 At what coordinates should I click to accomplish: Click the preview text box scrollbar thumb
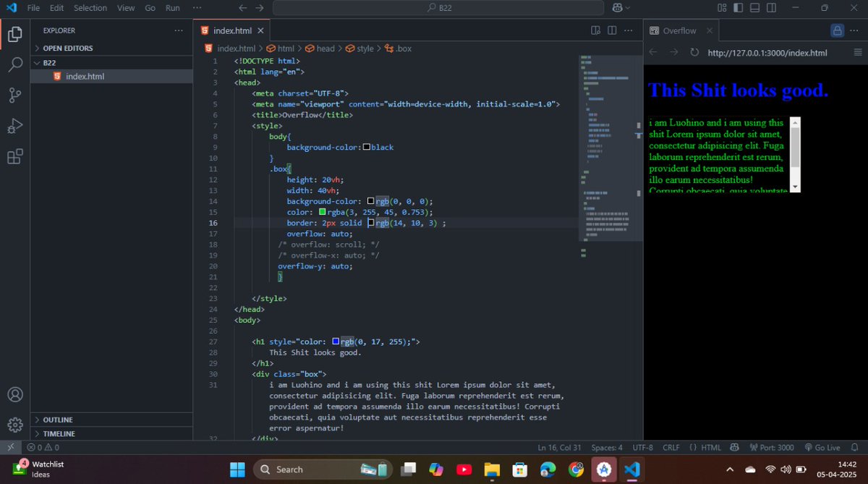pyautogui.click(x=796, y=147)
